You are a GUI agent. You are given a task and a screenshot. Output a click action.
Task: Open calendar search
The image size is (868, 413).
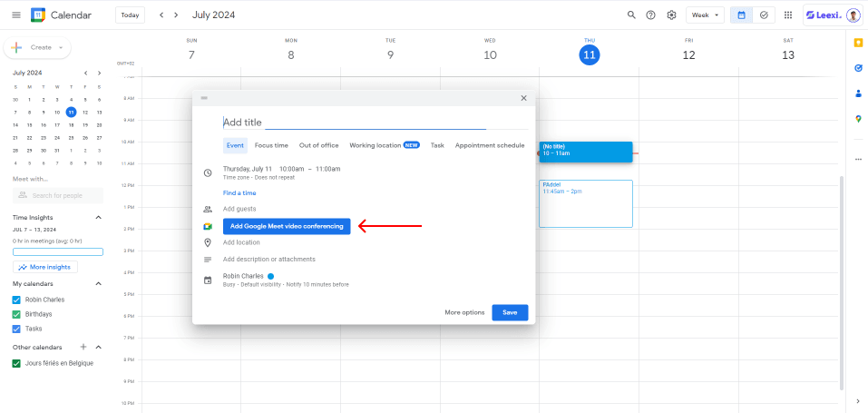tap(631, 15)
